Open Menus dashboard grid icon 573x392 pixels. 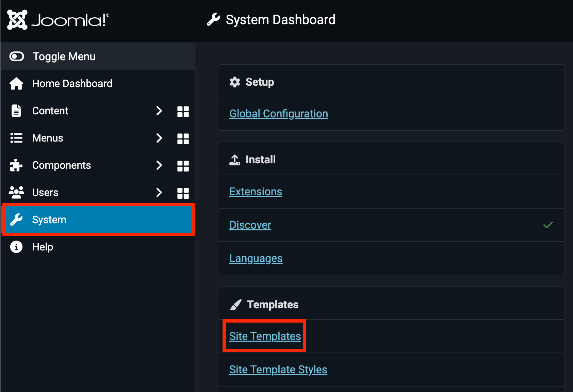[183, 138]
